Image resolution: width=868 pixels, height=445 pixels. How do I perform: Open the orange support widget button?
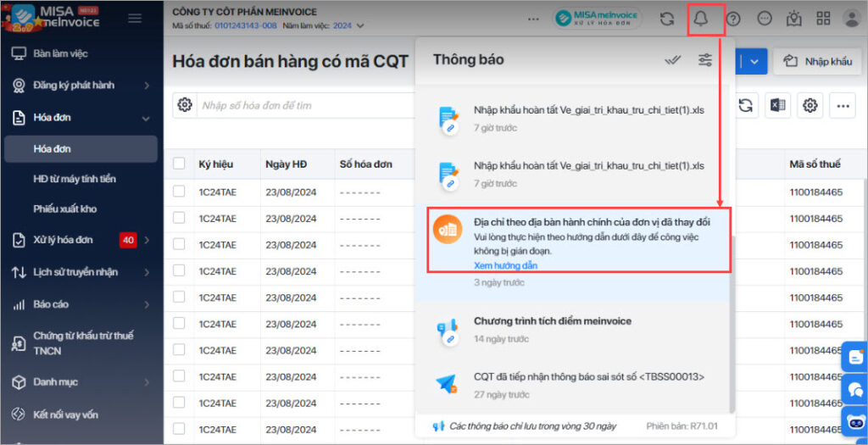855,357
